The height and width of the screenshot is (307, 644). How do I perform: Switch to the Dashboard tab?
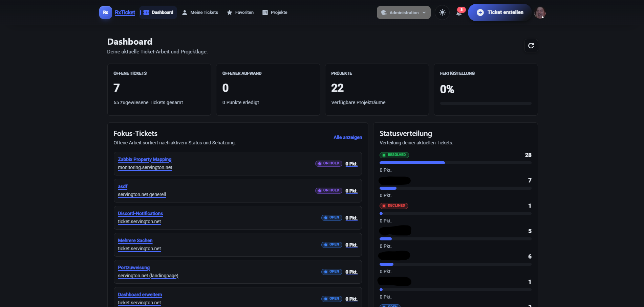click(158, 13)
